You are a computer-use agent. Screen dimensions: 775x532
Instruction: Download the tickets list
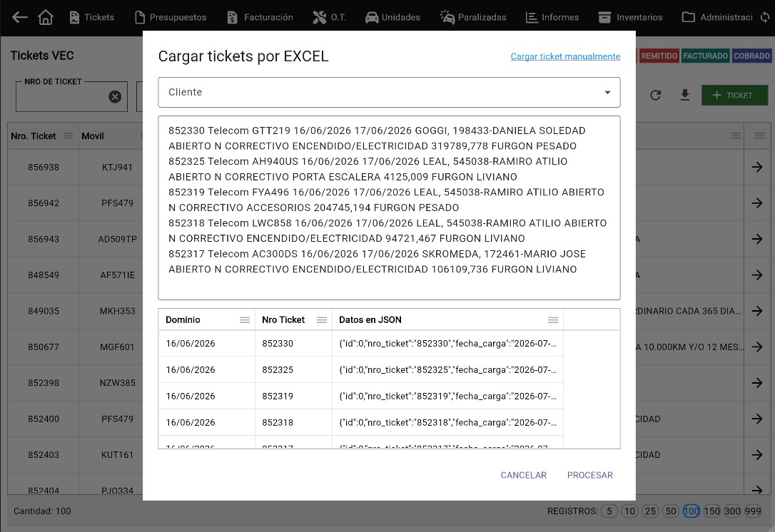pyautogui.click(x=684, y=96)
